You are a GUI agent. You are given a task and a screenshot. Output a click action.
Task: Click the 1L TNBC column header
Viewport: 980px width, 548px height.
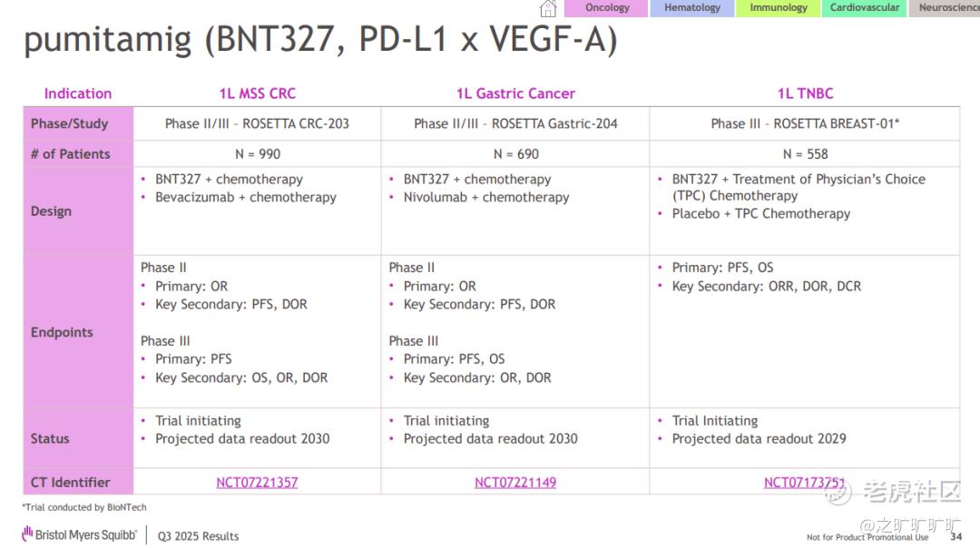coord(805,93)
